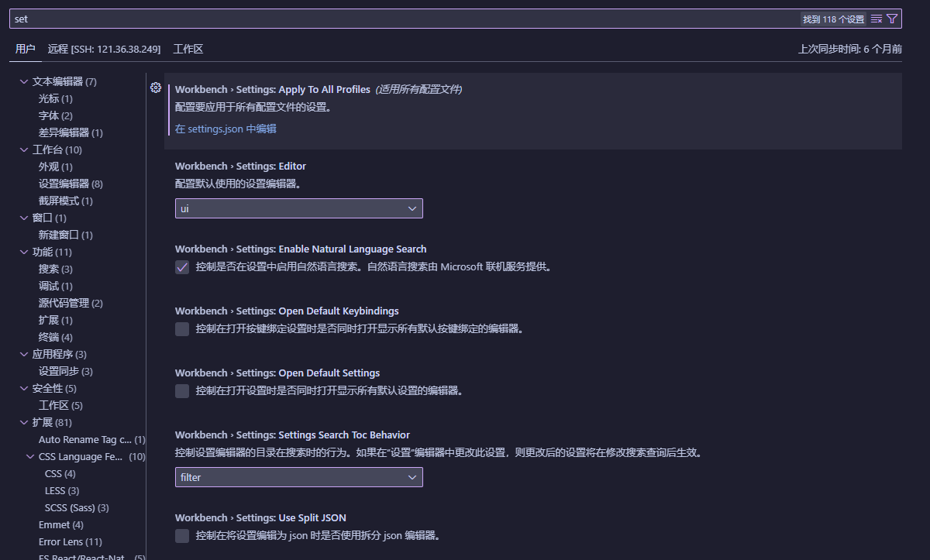
Task: Collapse CSS Language Features tree node
Action: (x=30, y=456)
